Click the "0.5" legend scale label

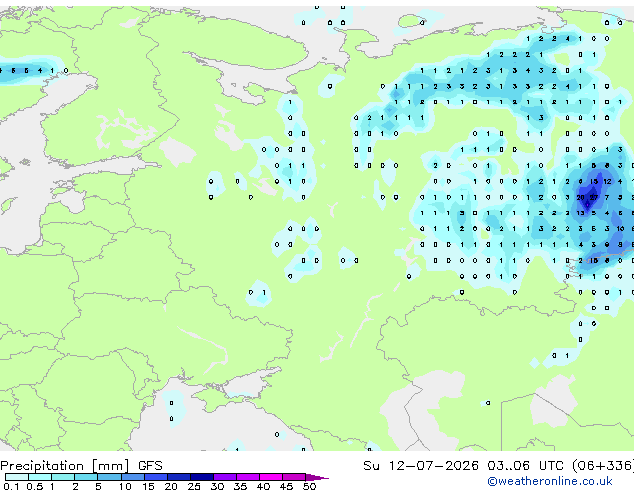pyautogui.click(x=35, y=486)
